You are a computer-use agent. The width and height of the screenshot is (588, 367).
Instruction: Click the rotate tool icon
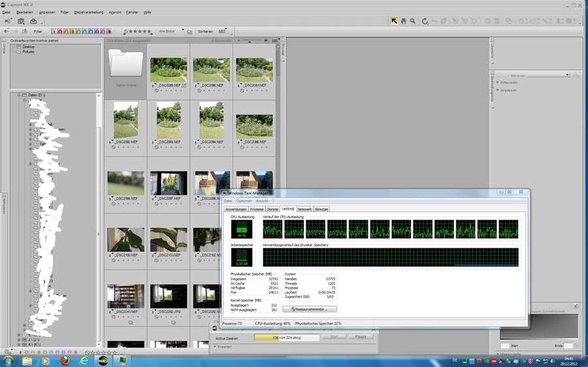tap(425, 21)
